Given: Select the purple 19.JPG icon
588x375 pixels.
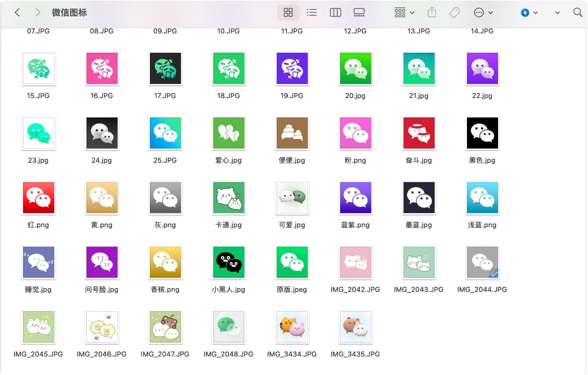Looking at the screenshot, I should 292,68.
